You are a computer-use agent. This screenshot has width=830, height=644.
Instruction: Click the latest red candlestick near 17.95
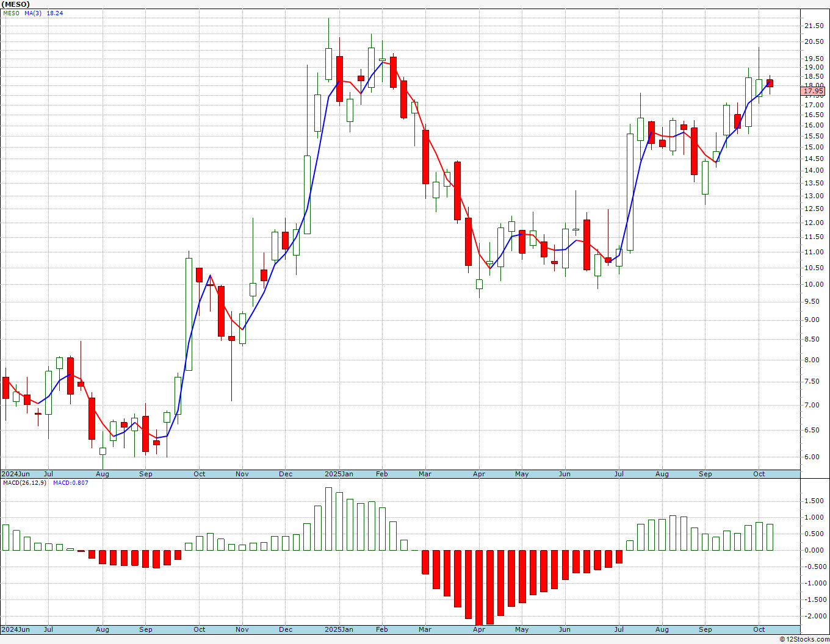coord(770,83)
